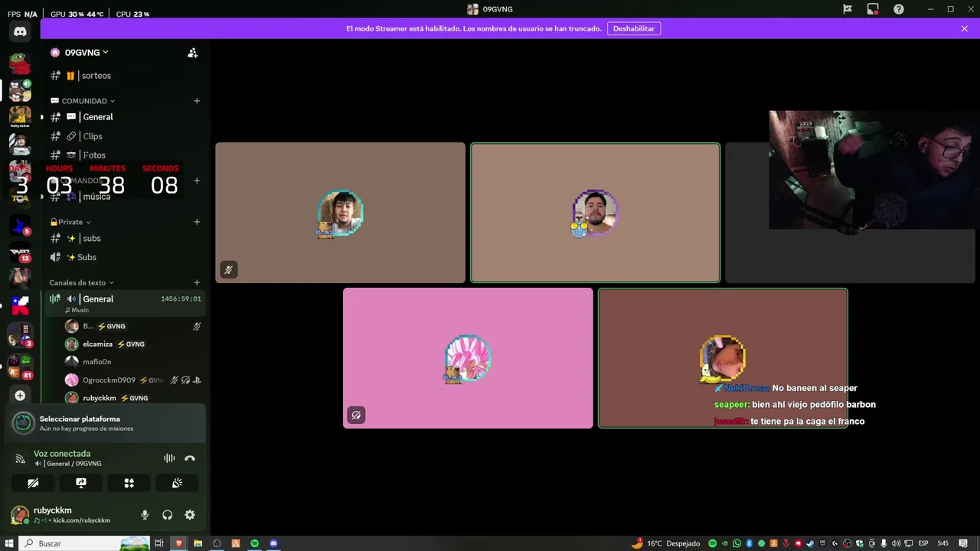The height and width of the screenshot is (551, 980).
Task: Select voice user elcamiza
Action: (134, 344)
